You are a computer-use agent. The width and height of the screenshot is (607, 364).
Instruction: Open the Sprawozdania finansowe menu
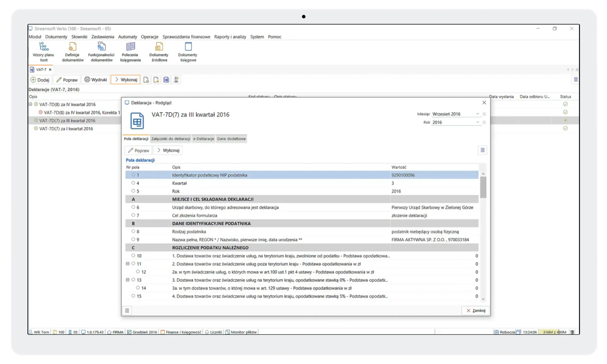coord(186,37)
